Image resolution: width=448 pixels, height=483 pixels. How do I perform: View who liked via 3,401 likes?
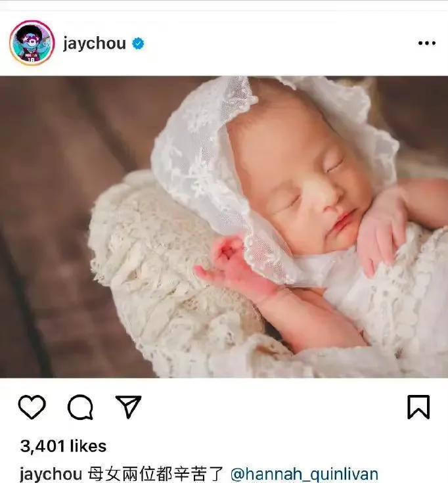point(64,446)
